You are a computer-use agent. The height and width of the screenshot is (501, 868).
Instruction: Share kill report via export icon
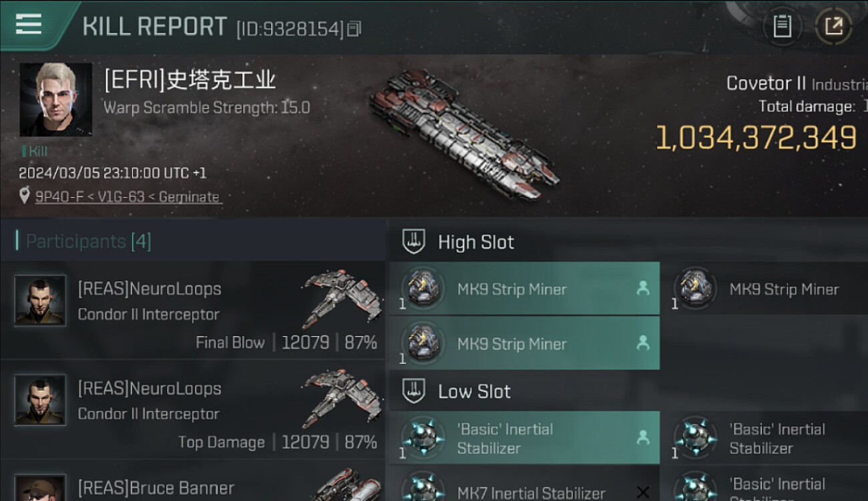click(833, 27)
